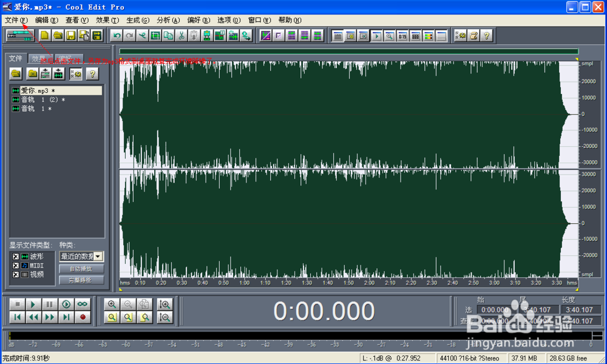The height and width of the screenshot is (364, 607).
Task: Open the 分析 (A) menu
Action: [168, 20]
